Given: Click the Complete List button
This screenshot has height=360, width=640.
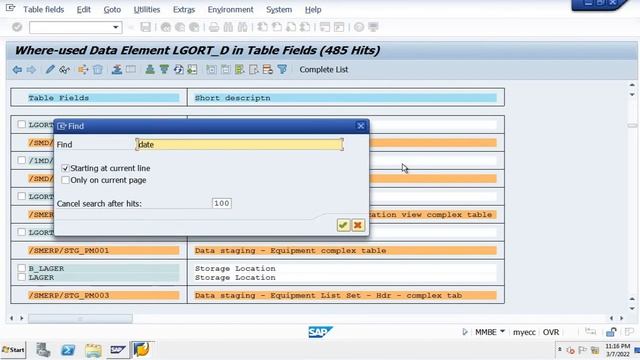Looking at the screenshot, I should click(x=324, y=70).
